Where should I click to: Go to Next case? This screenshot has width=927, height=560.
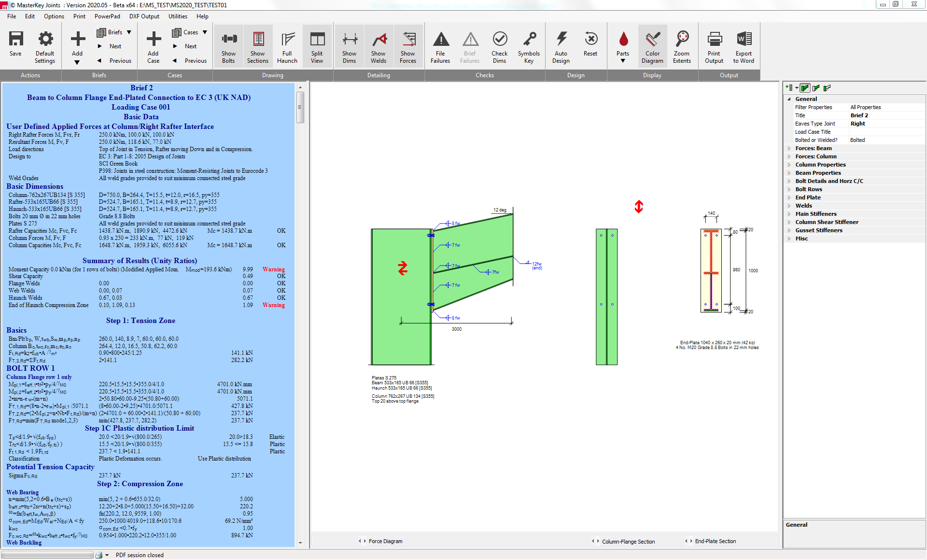(185, 46)
